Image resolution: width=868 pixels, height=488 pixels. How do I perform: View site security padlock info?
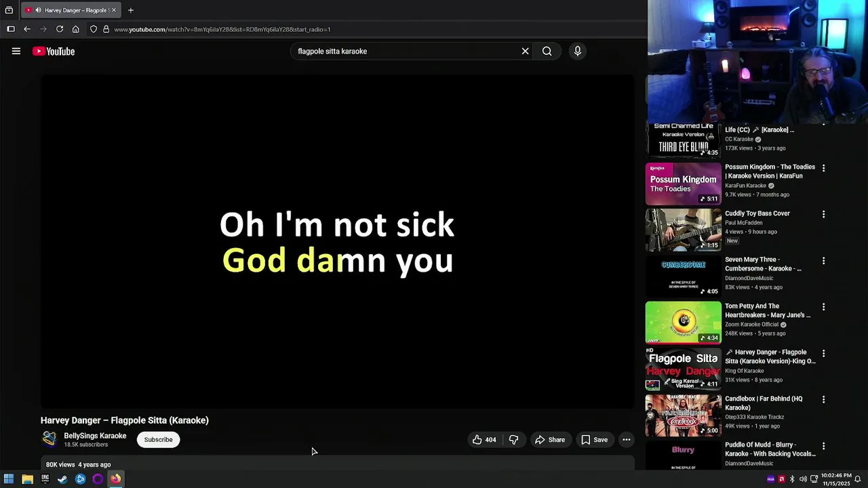(106, 29)
